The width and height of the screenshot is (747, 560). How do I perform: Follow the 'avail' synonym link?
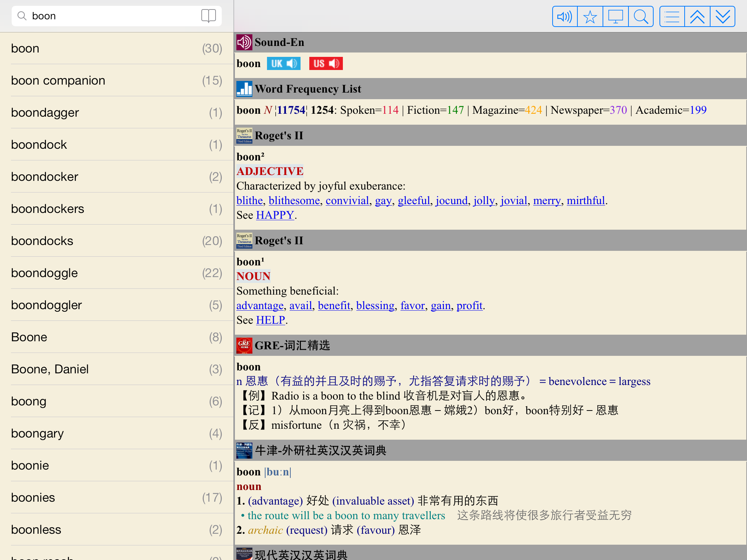301,306
